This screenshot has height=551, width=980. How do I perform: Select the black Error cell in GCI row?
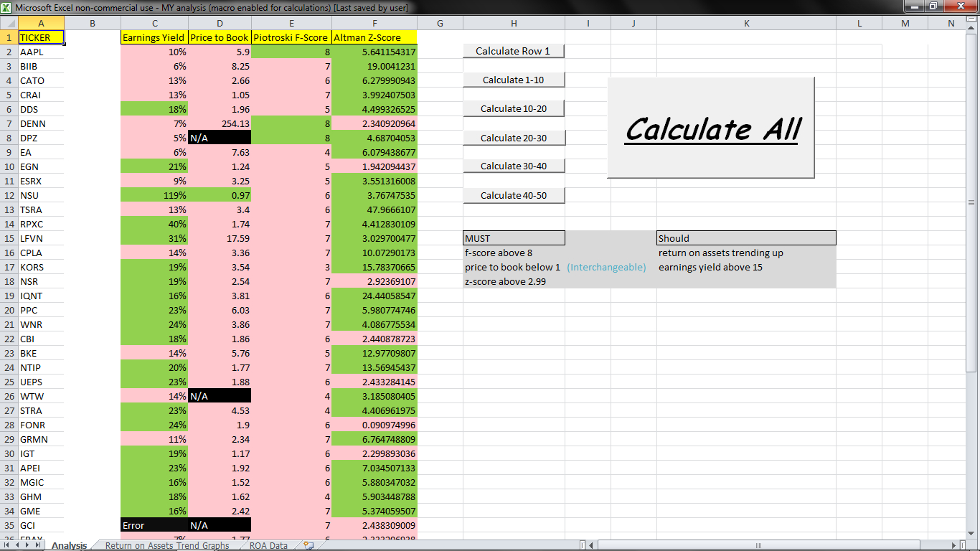(154, 525)
